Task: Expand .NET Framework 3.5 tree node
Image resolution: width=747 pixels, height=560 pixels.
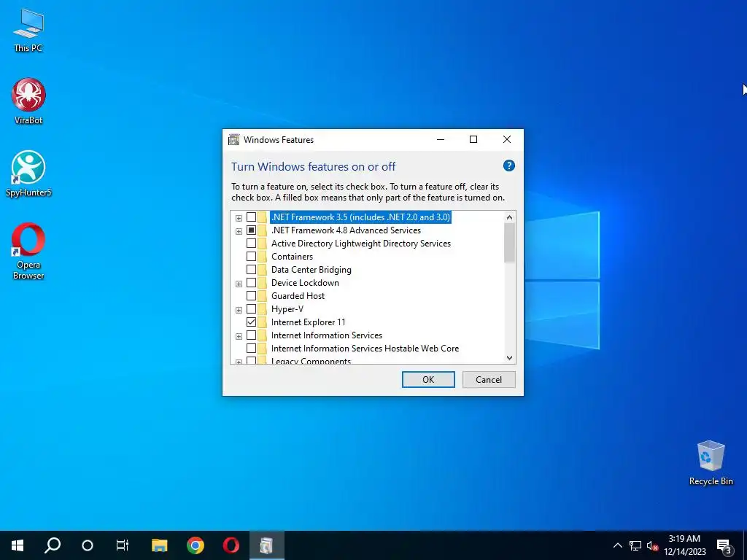Action: (x=239, y=218)
